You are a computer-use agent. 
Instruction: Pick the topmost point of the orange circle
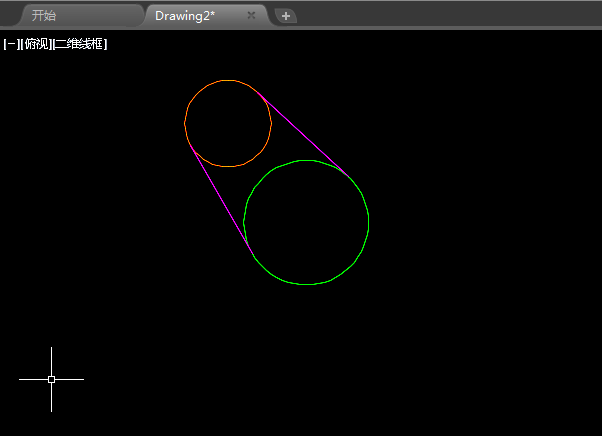click(x=228, y=80)
